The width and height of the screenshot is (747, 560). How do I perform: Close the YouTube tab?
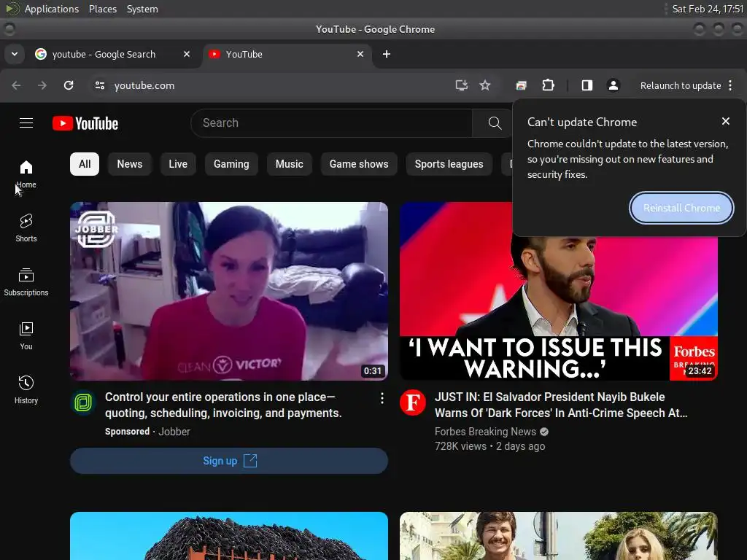click(x=360, y=54)
